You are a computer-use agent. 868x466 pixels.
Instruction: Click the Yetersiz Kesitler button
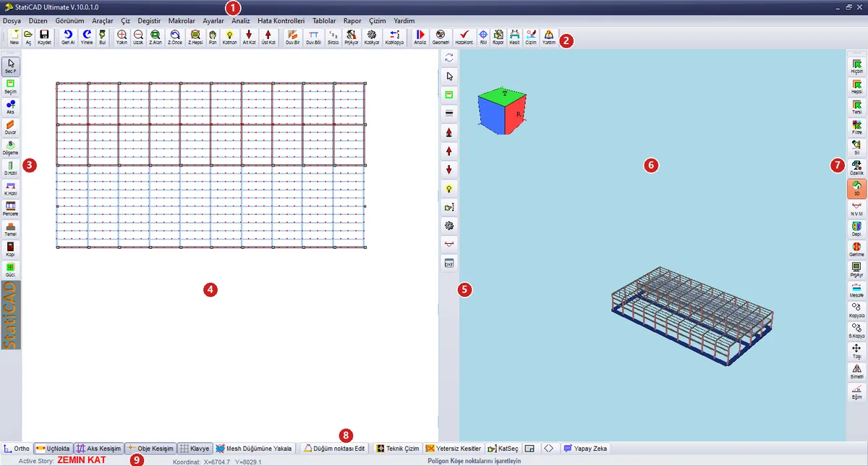click(454, 449)
